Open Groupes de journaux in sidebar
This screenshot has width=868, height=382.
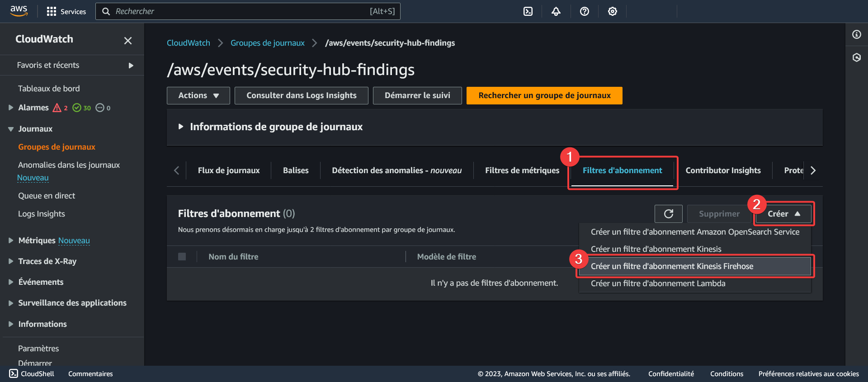coord(57,147)
